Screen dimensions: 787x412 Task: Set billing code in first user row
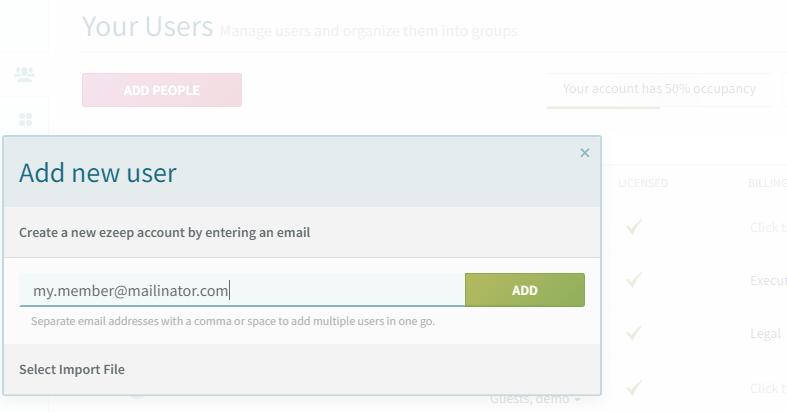click(768, 227)
